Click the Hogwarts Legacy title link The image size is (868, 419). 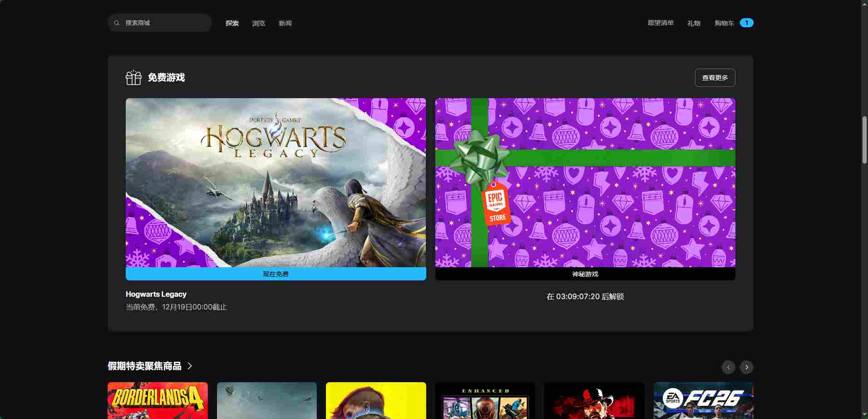156,294
